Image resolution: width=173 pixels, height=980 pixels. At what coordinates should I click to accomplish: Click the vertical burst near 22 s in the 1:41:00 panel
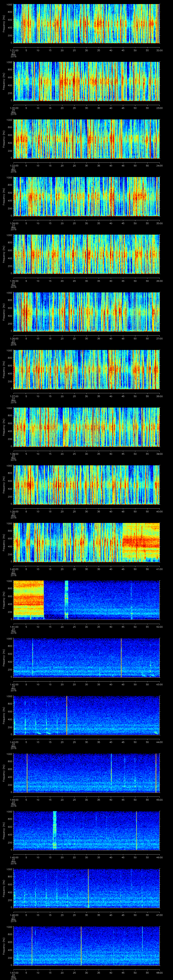tap(67, 600)
